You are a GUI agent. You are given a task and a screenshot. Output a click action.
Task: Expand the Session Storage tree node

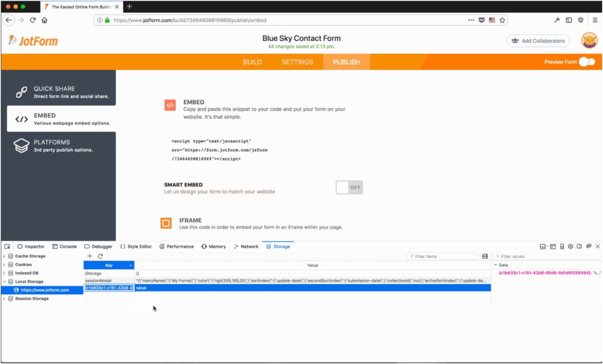pyautogui.click(x=4, y=298)
